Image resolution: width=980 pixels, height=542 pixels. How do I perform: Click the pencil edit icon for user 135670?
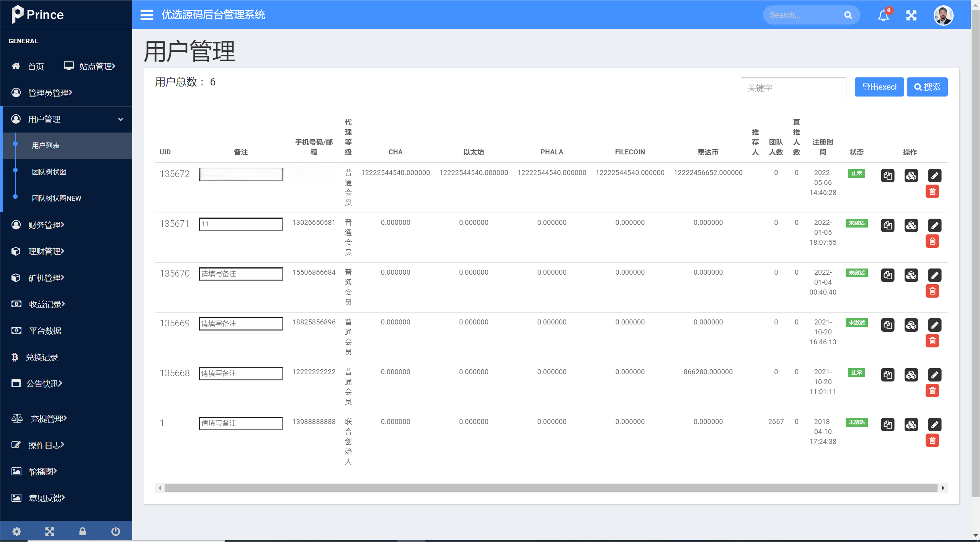click(x=934, y=275)
